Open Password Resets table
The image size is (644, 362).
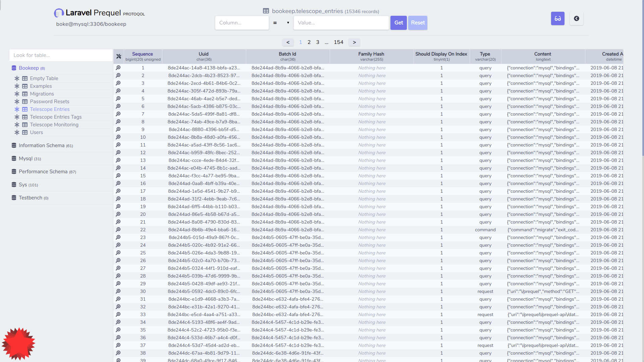(x=50, y=102)
